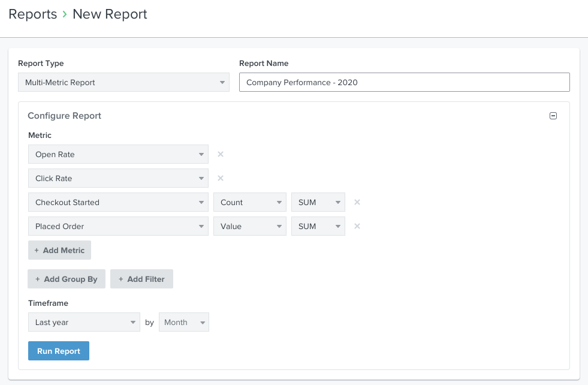The height and width of the screenshot is (385, 588).
Task: Run the report
Action: pyautogui.click(x=58, y=351)
